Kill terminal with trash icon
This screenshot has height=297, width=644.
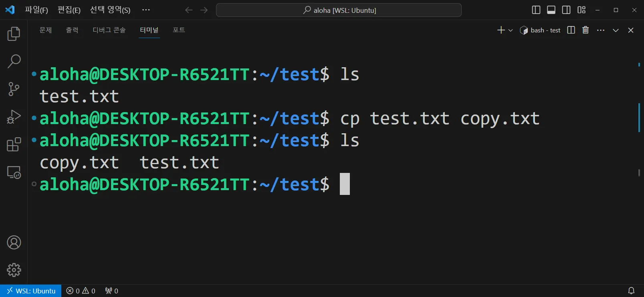click(x=585, y=30)
